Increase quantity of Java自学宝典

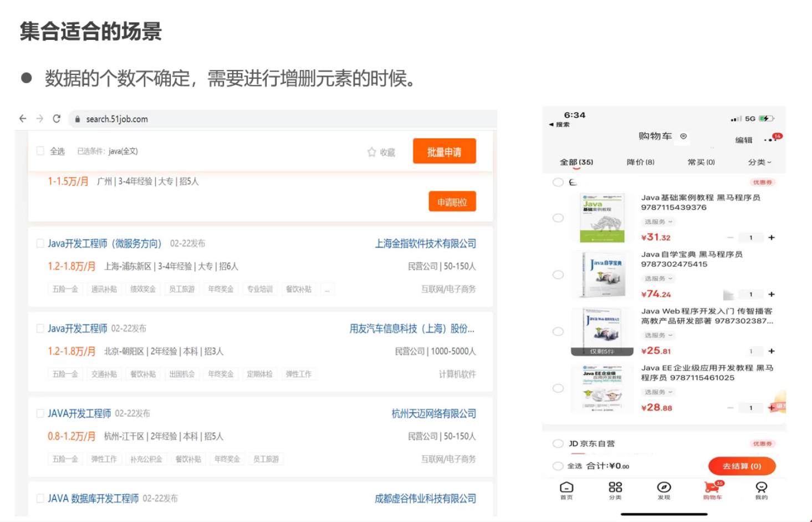coord(771,295)
